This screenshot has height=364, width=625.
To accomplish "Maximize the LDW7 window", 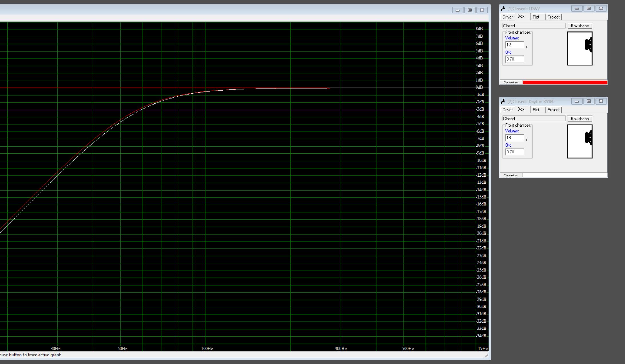I will 589,9.
